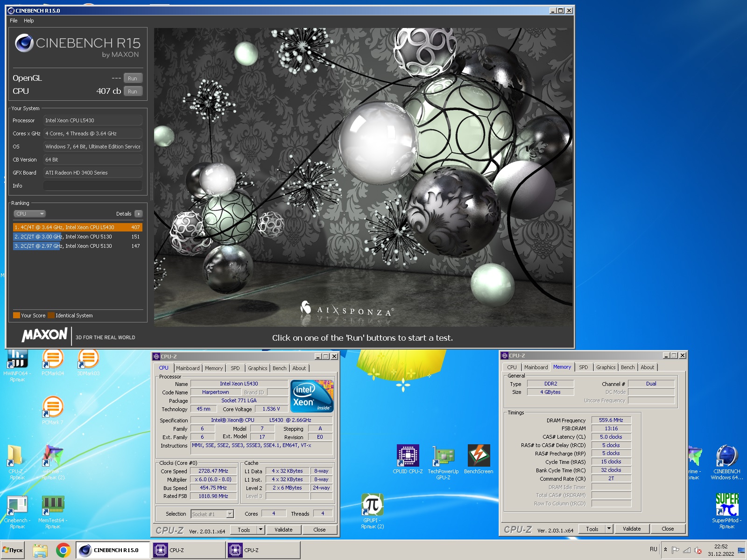Expand ranking Details arrow
Viewport: 747px width, 560px height.
pos(139,214)
